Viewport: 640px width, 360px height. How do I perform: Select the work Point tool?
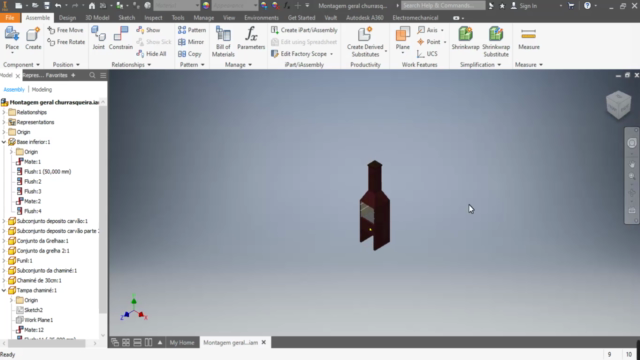pos(429,42)
